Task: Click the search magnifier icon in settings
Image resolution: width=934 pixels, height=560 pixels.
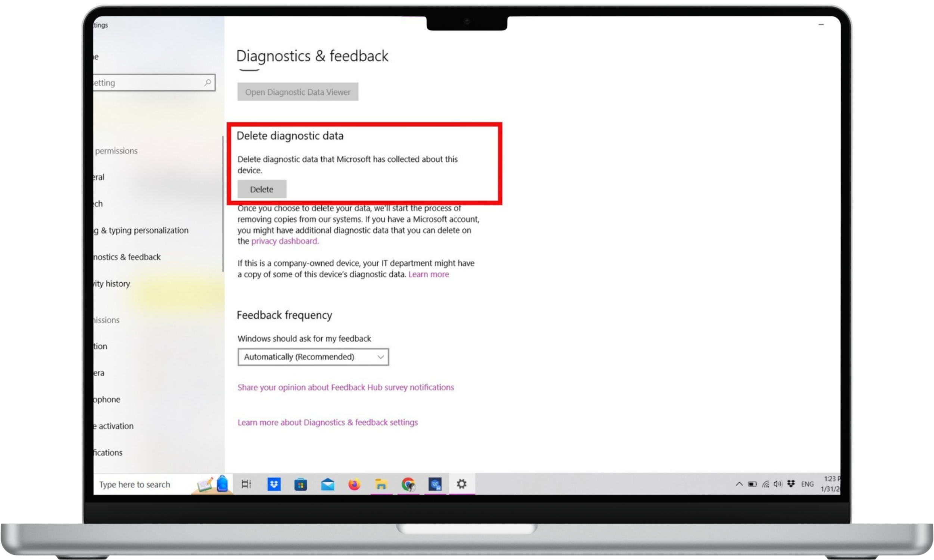Action: (207, 82)
